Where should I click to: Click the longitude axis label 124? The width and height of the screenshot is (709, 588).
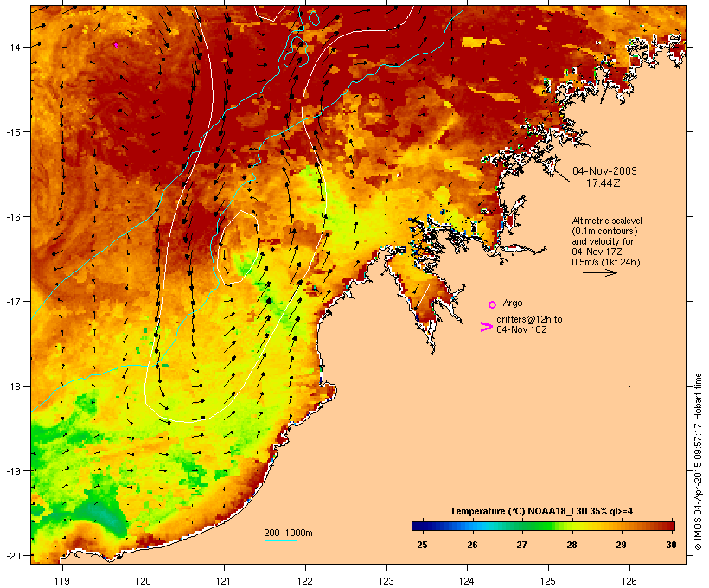tap(467, 581)
